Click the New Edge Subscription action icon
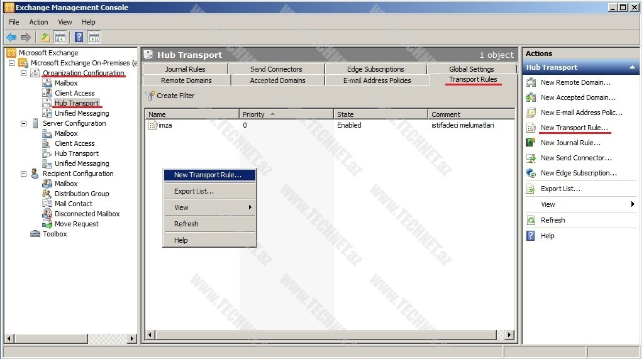Image resolution: width=644 pixels, height=359 pixels. [530, 173]
